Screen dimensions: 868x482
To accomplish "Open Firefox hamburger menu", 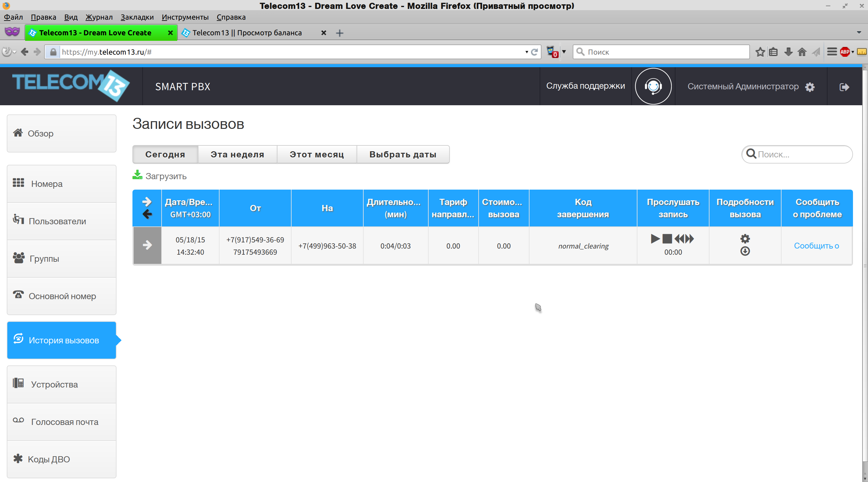I will (832, 52).
